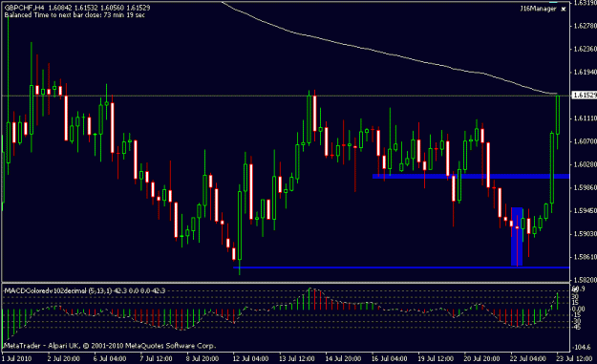Image resolution: width=597 pixels, height=364 pixels.
Task: Click the 1.60700 price axis label
Action: 585,141
